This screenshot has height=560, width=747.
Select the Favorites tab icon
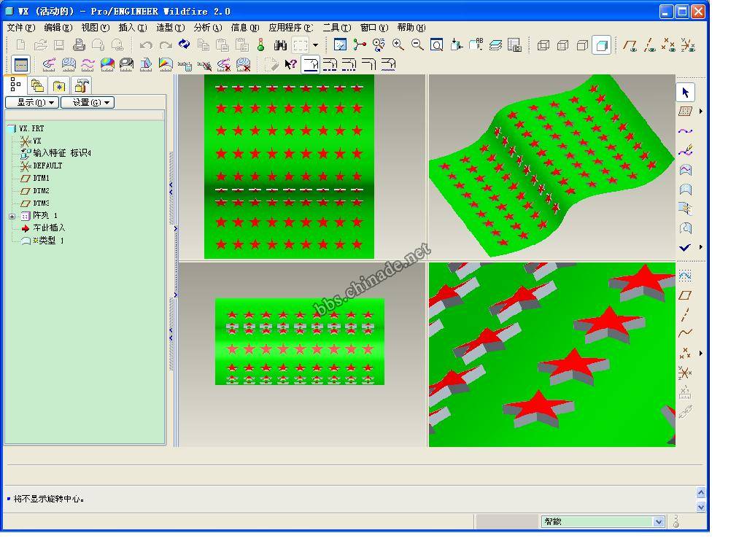coord(59,86)
